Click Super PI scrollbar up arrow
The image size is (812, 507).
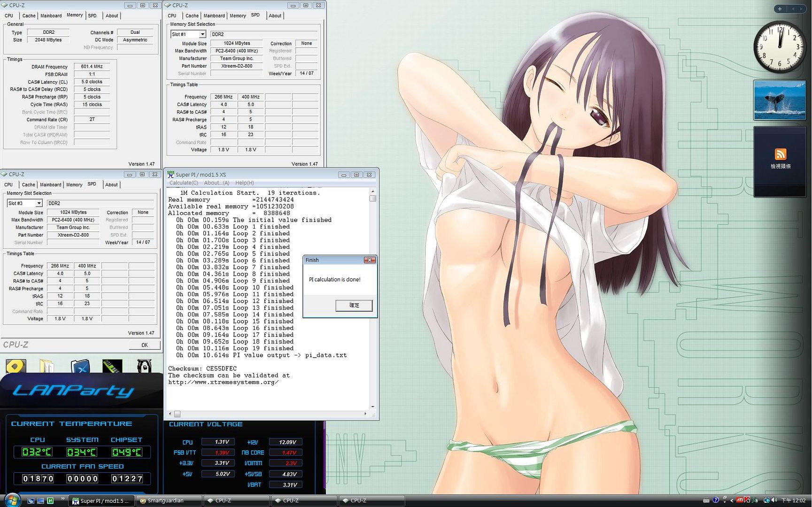coord(373,192)
